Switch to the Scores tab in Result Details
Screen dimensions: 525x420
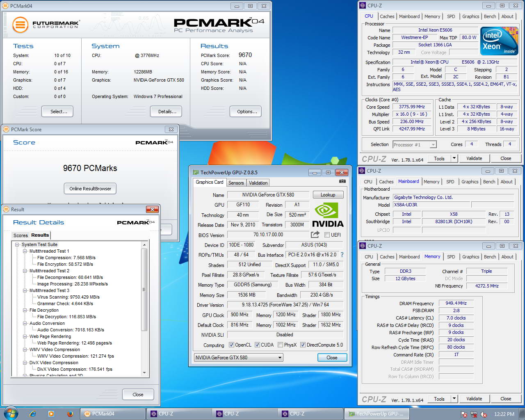pyautogui.click(x=21, y=235)
